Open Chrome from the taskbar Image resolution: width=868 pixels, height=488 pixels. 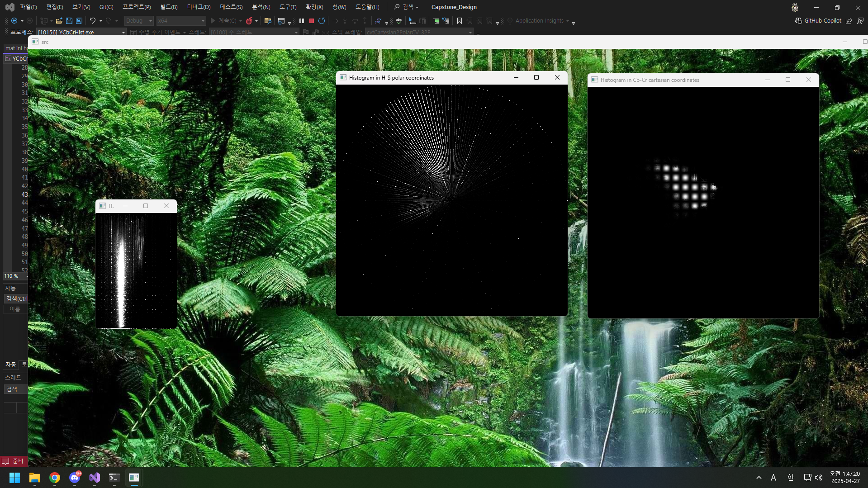click(x=55, y=478)
